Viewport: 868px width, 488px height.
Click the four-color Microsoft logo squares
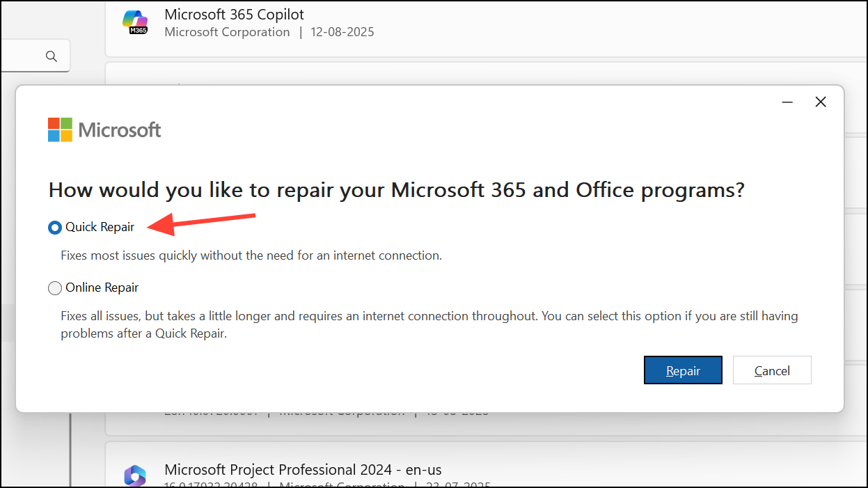click(x=60, y=129)
